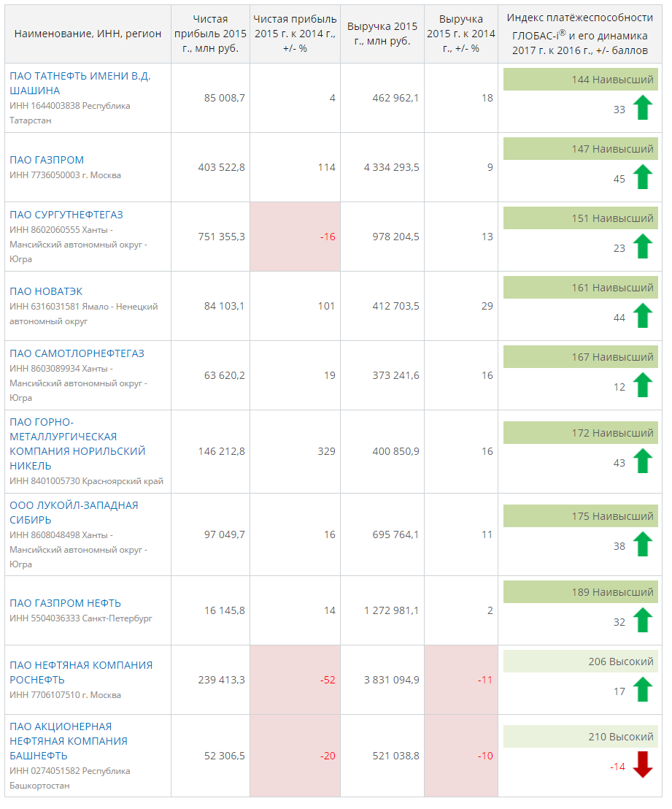The image size is (672, 809).
Task: Click green arrow for Norilsk Nickel row
Action: click(642, 461)
